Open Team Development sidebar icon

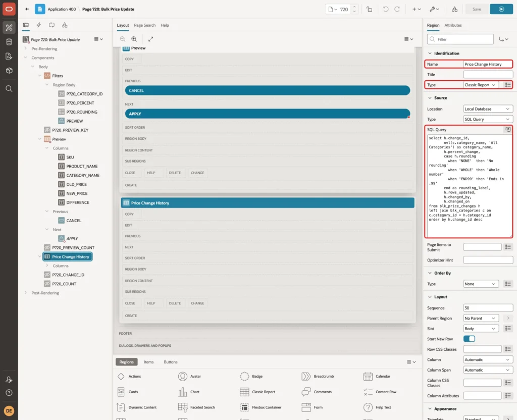(9, 57)
